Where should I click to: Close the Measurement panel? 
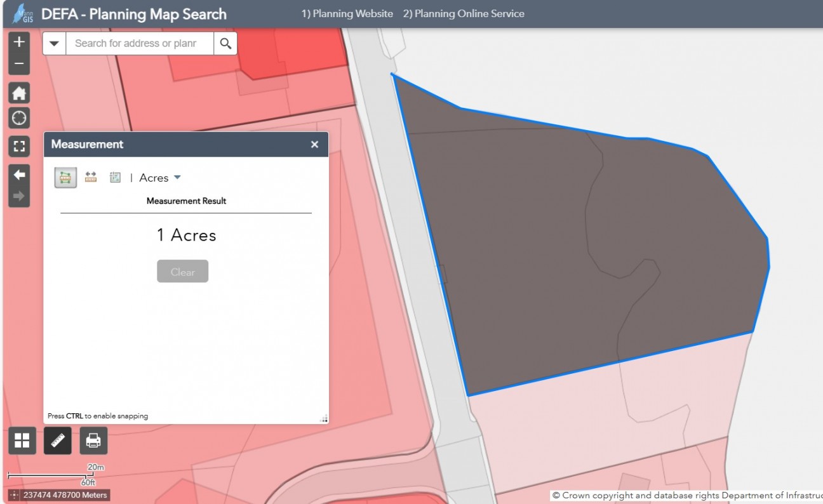pyautogui.click(x=314, y=145)
